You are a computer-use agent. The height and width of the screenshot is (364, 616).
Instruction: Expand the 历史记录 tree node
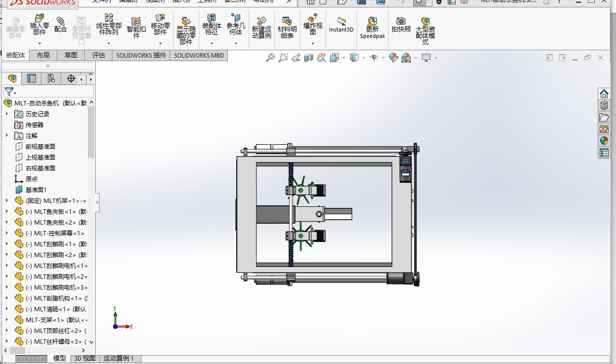pos(7,114)
